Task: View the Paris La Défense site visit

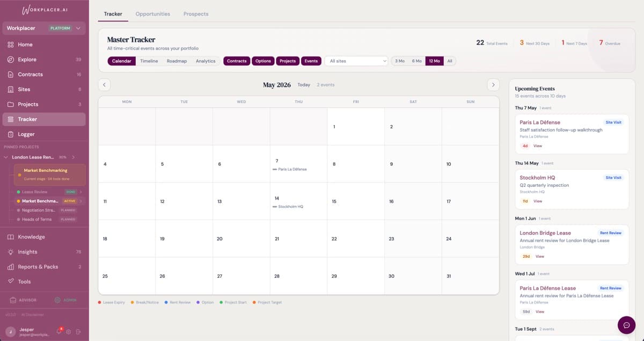Action: point(537,146)
